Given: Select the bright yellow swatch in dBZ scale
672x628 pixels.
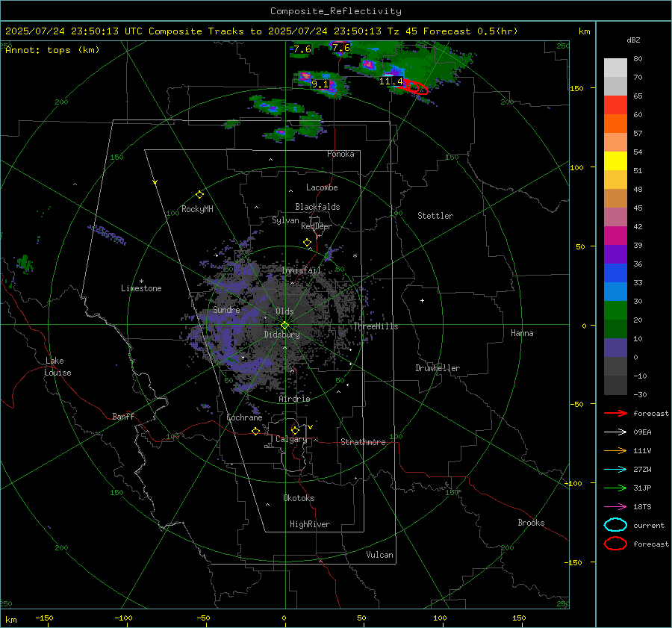Looking at the screenshot, I should (615, 161).
